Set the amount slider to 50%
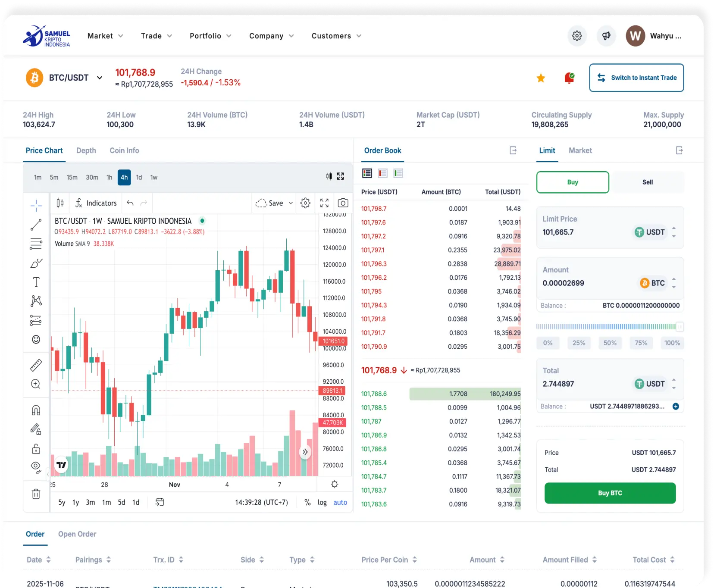The height and width of the screenshot is (588, 714). click(610, 343)
